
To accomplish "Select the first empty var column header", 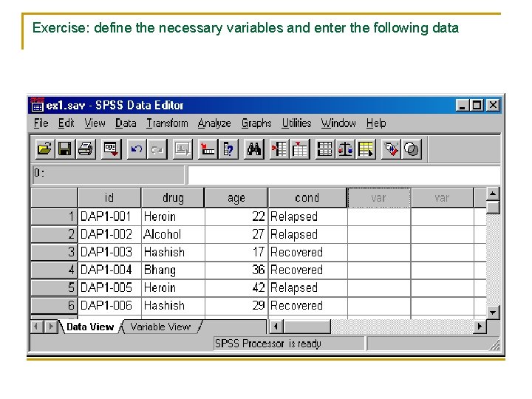I will point(379,197).
